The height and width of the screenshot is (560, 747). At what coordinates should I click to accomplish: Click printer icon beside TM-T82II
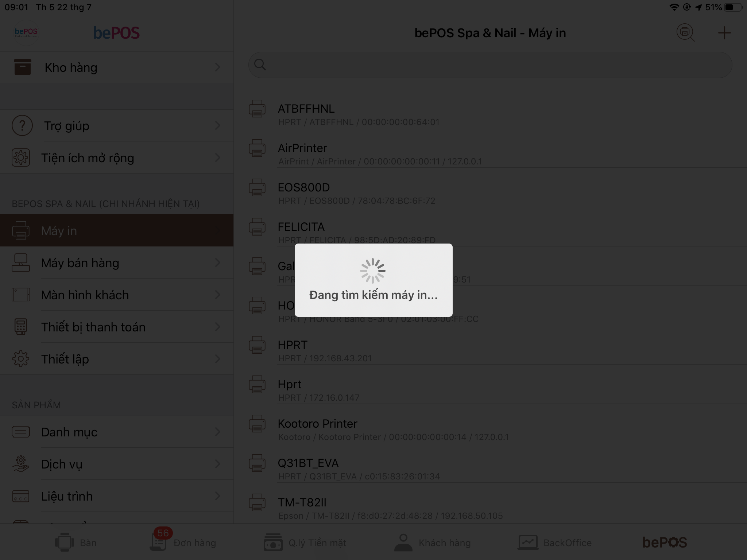pyautogui.click(x=257, y=502)
